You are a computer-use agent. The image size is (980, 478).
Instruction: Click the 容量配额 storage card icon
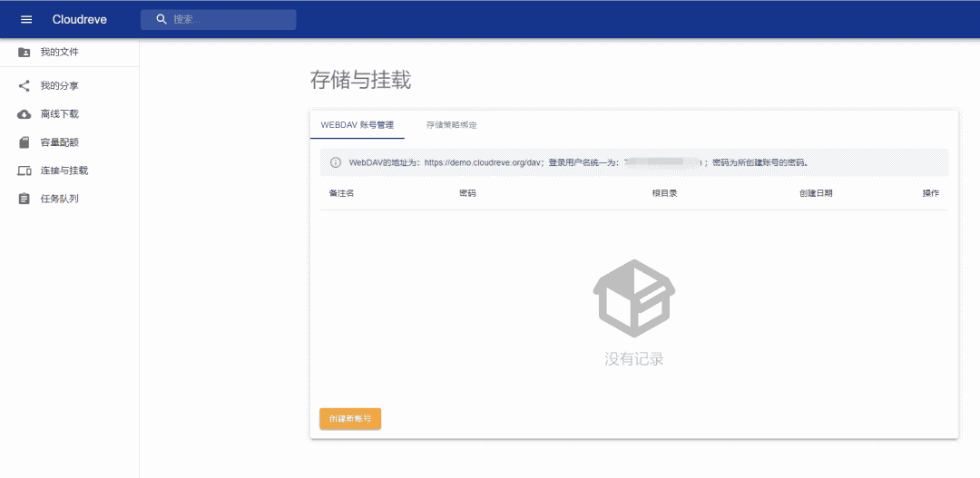(24, 142)
